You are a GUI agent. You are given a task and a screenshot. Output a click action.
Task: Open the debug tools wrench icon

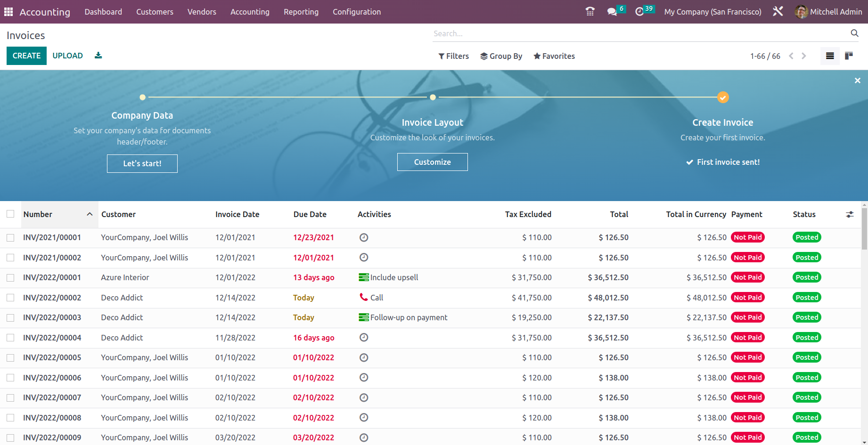click(778, 11)
